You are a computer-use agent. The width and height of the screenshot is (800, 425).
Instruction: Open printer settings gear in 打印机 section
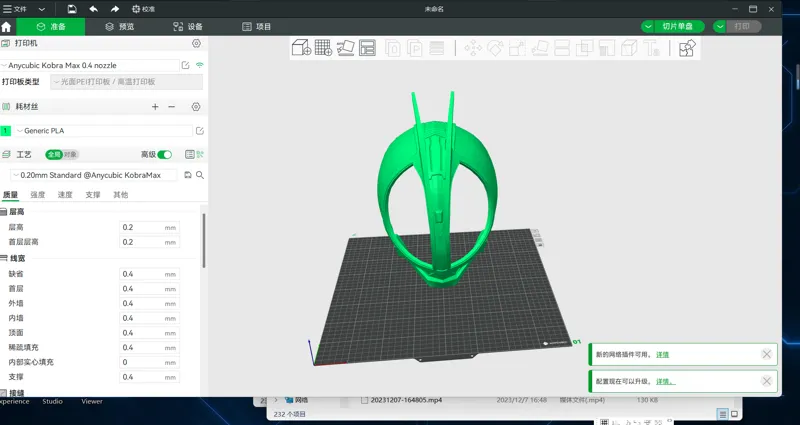click(x=196, y=43)
